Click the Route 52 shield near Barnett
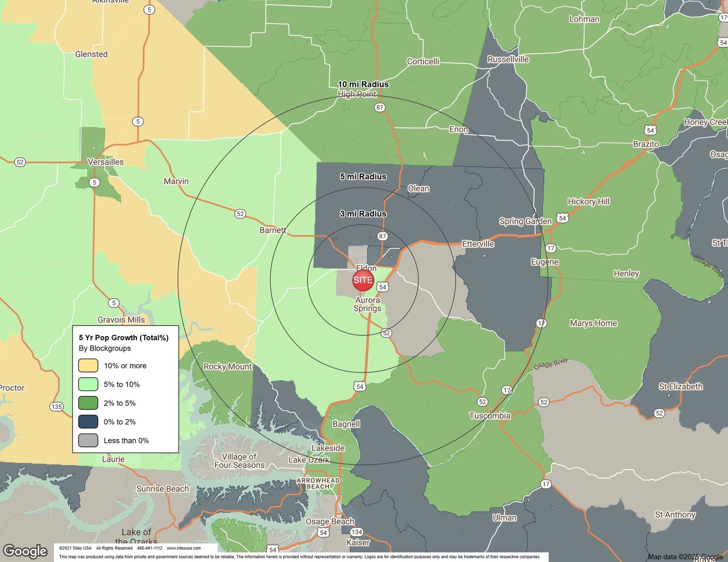The image size is (728, 562). (240, 214)
